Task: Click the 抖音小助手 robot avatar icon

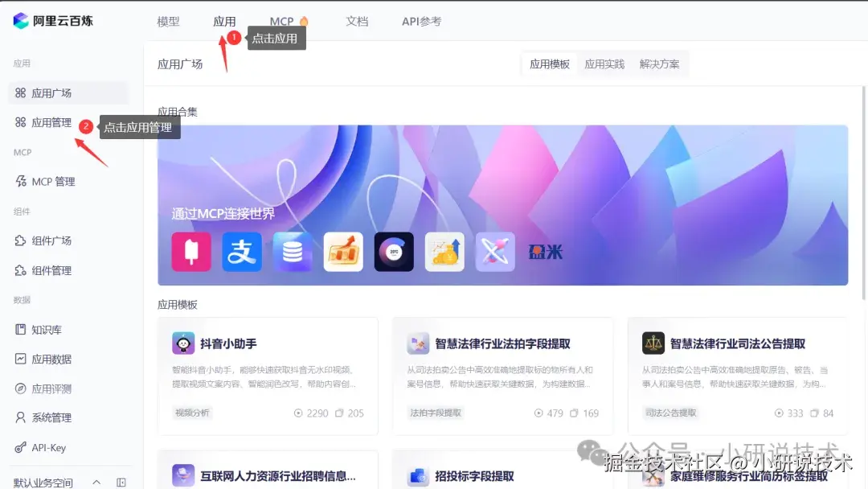Action: coord(183,343)
